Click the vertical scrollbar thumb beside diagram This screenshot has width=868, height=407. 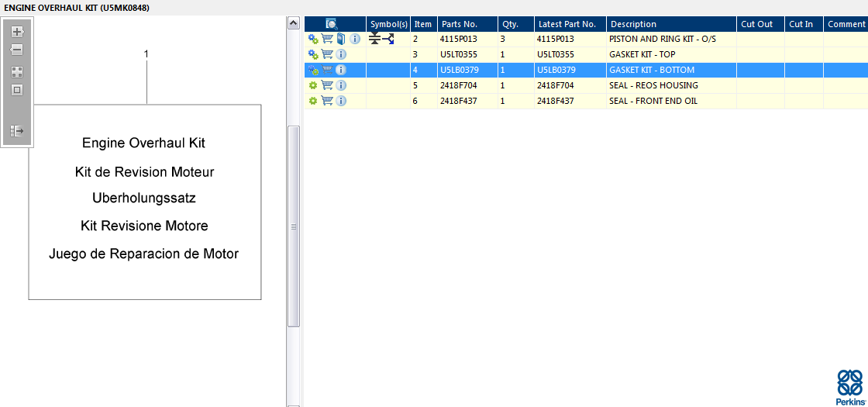click(x=294, y=226)
